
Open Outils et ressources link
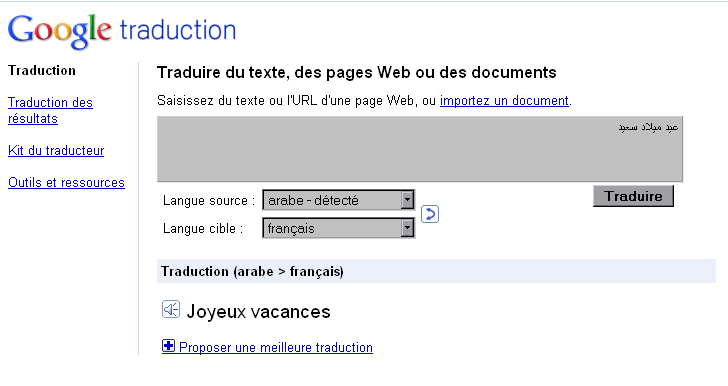click(66, 183)
